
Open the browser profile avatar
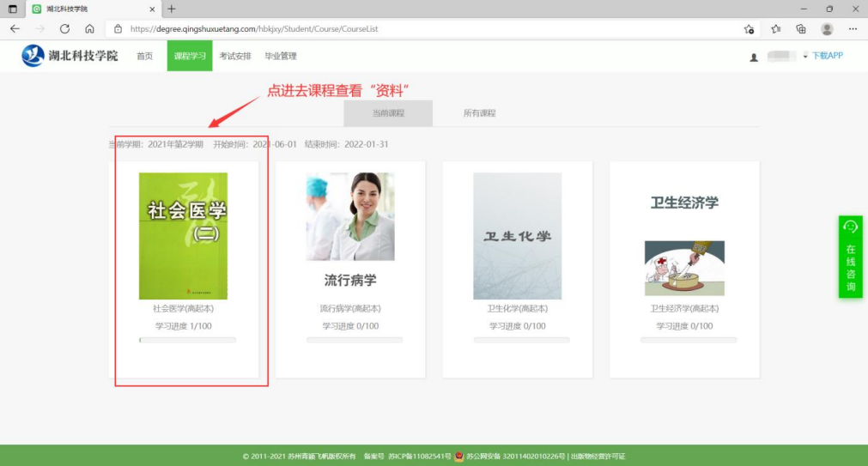[x=827, y=29]
